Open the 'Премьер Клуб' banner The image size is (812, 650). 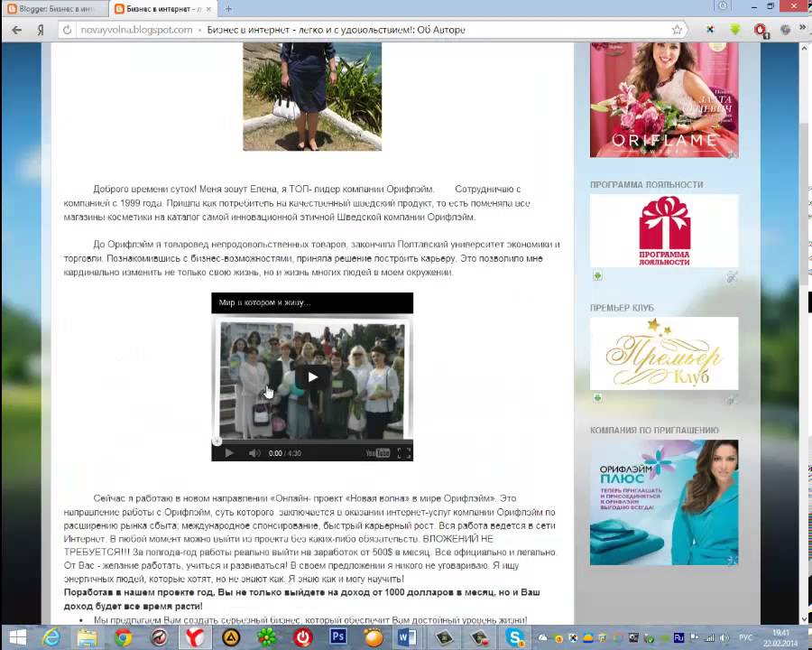tap(664, 354)
